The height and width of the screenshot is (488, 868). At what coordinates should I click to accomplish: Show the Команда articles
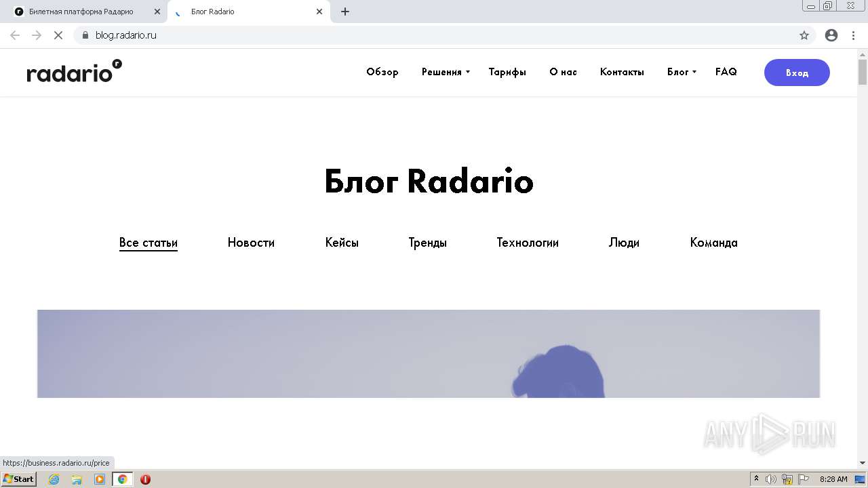[x=713, y=243]
